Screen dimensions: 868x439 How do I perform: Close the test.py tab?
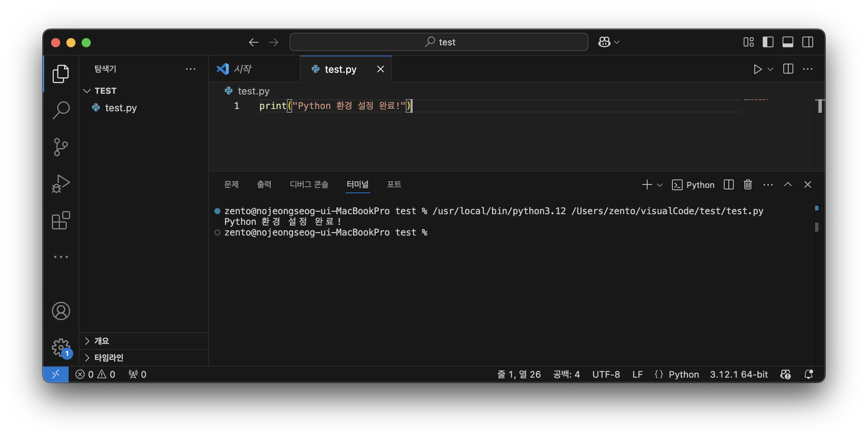tap(380, 69)
